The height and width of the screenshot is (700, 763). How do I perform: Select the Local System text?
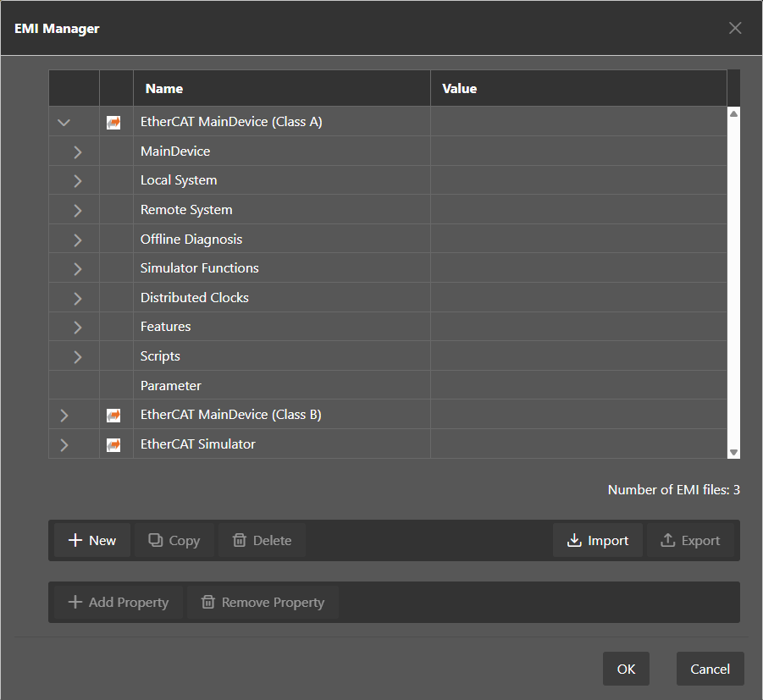point(179,180)
